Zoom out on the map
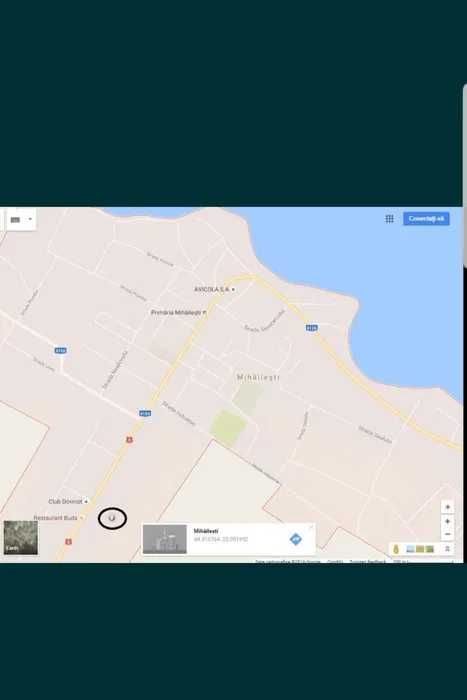The image size is (467, 700). pos(447,534)
